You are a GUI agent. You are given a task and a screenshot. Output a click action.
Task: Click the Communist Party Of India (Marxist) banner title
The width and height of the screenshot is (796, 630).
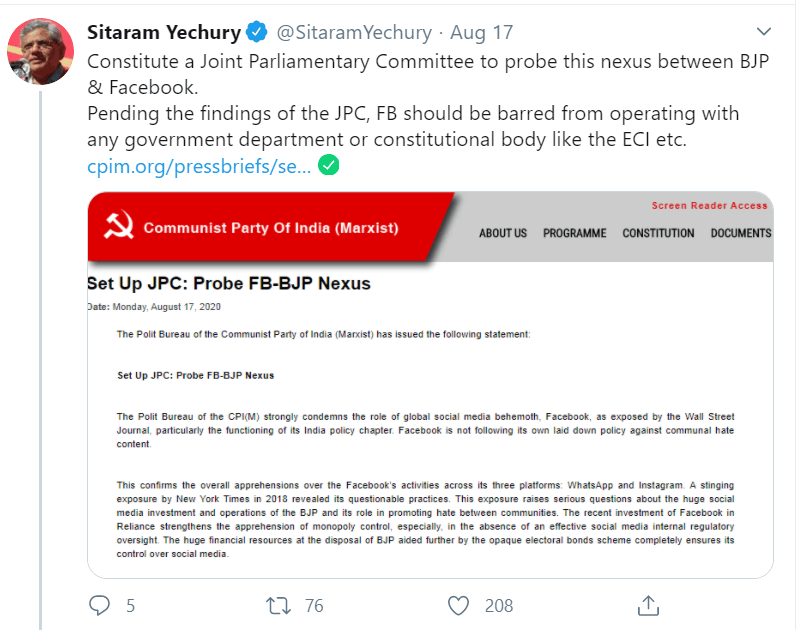270,228
